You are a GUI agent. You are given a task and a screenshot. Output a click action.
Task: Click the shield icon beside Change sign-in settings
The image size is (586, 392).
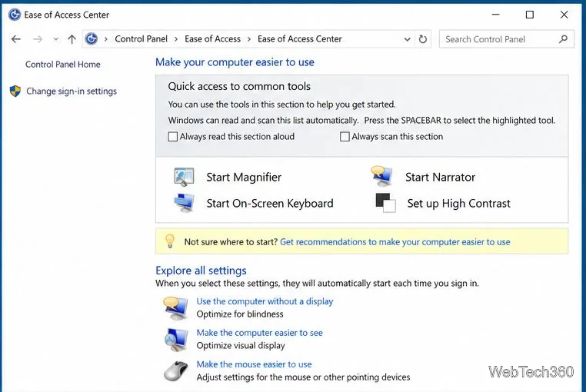click(15, 91)
